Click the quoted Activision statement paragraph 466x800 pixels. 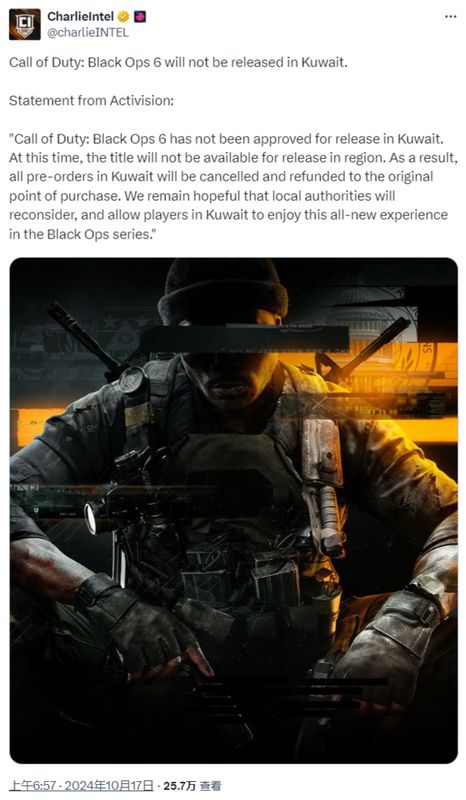tap(233, 187)
